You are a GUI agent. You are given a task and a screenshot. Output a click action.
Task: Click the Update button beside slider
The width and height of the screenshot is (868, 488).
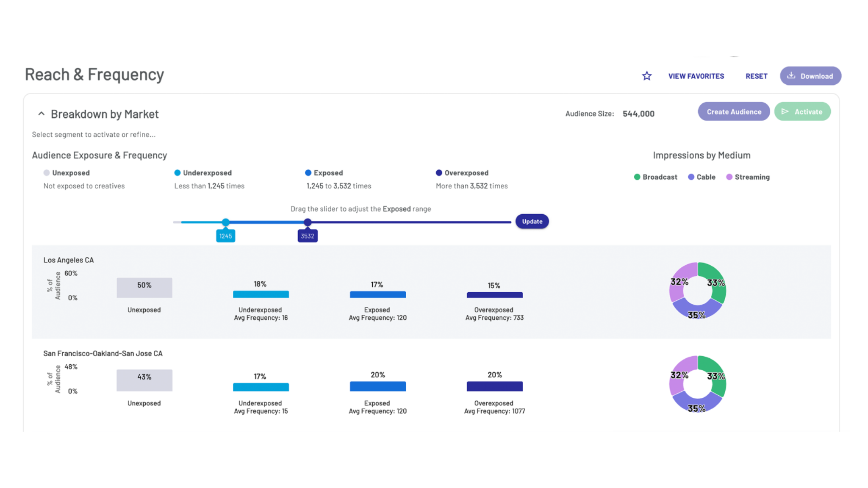[532, 221]
